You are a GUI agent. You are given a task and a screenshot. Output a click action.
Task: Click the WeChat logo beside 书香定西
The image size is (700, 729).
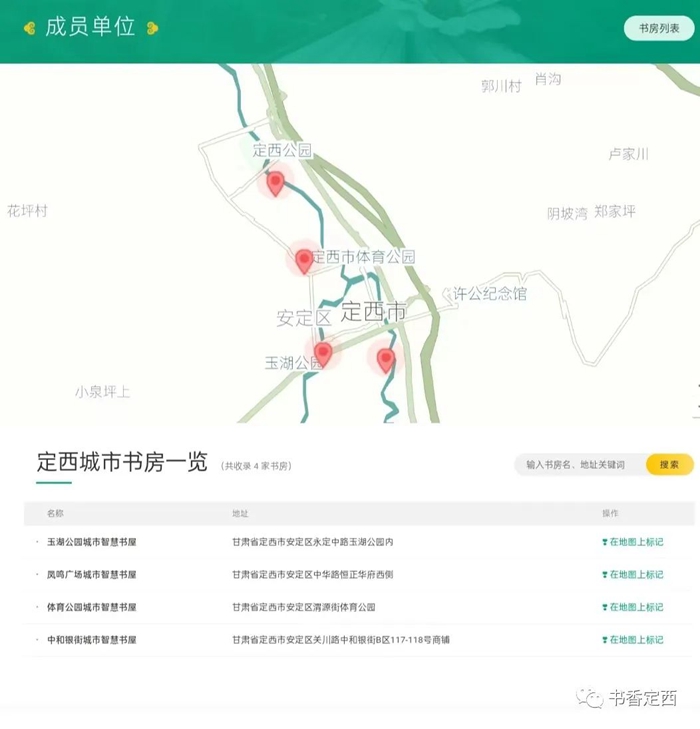coord(594,698)
